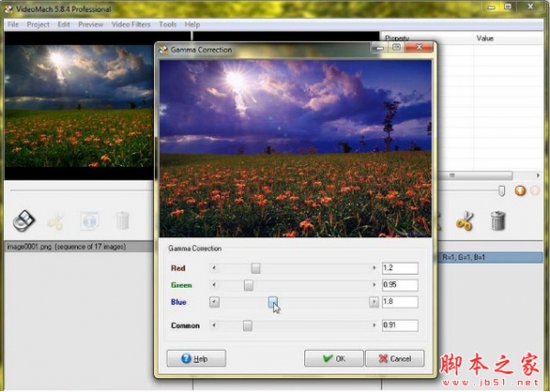Open the Preview menu
The height and width of the screenshot is (392, 550).
(x=91, y=25)
